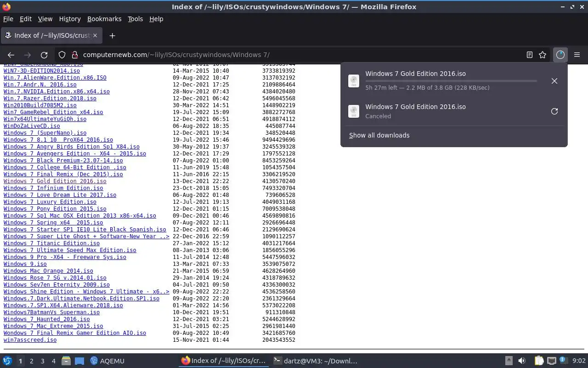Open Windows Sev7en Eternity 2009.iso link
The width and height of the screenshot is (588, 368).
57,285
